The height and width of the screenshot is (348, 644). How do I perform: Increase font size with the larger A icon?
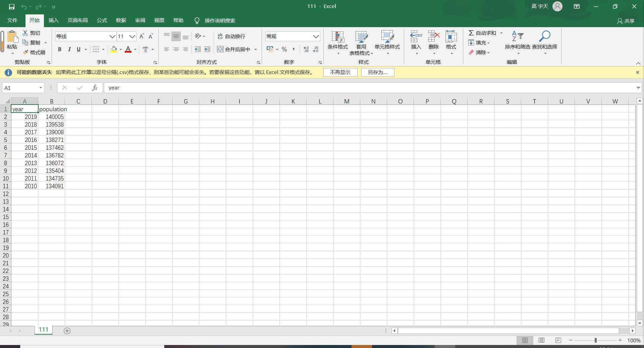tap(142, 36)
